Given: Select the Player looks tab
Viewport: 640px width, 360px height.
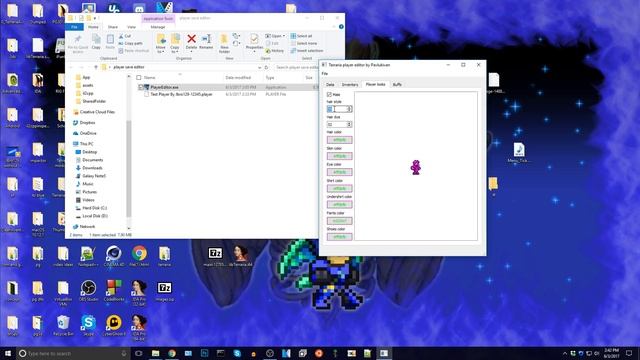Looking at the screenshot, I should tap(376, 84).
